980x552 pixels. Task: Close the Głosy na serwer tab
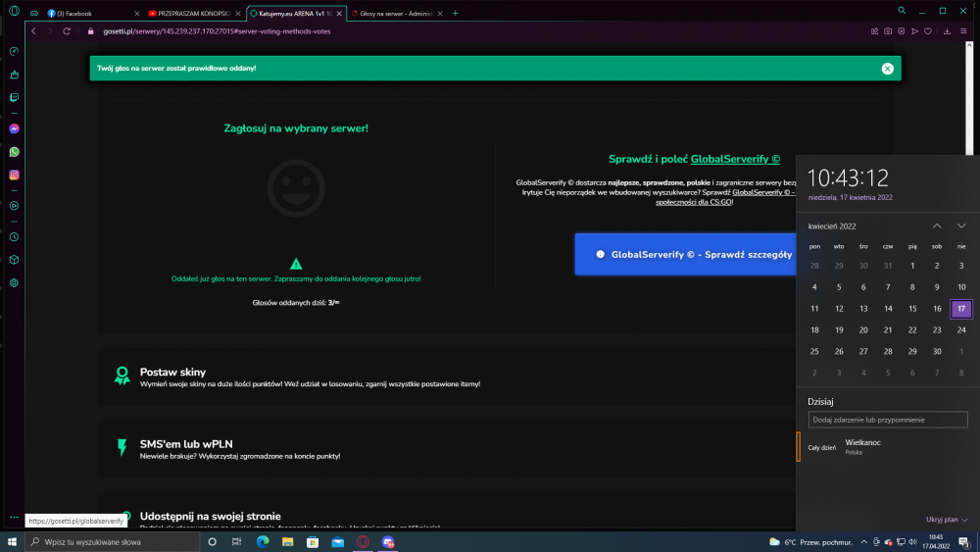pos(440,13)
